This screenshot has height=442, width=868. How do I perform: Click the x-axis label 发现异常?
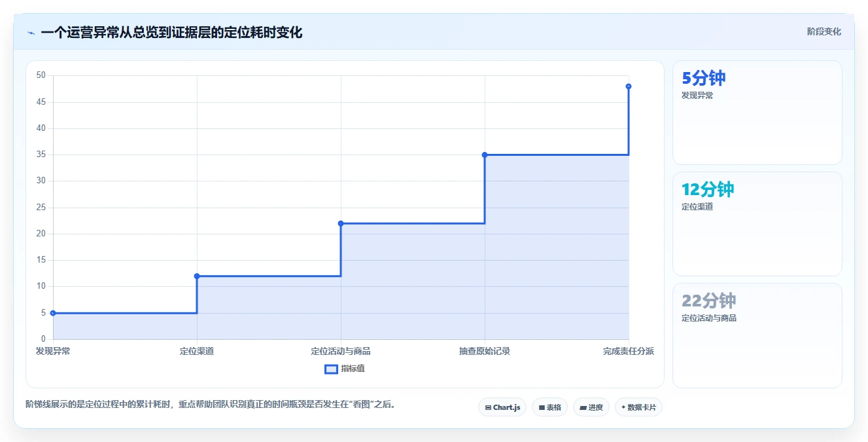(x=53, y=351)
